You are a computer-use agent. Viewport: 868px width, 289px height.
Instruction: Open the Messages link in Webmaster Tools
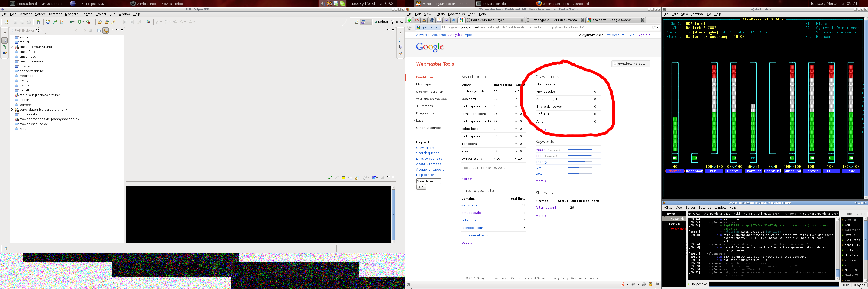[x=424, y=85]
